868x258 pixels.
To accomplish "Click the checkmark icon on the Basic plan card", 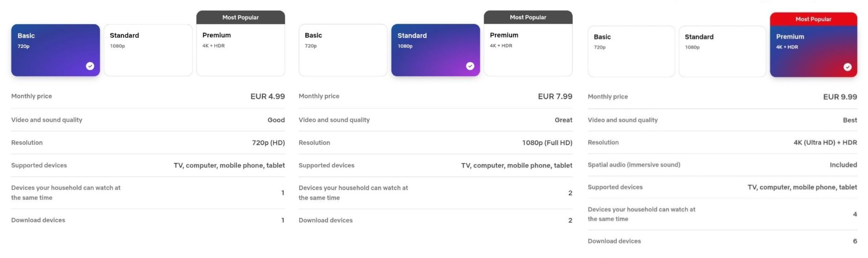I will pos(90,66).
